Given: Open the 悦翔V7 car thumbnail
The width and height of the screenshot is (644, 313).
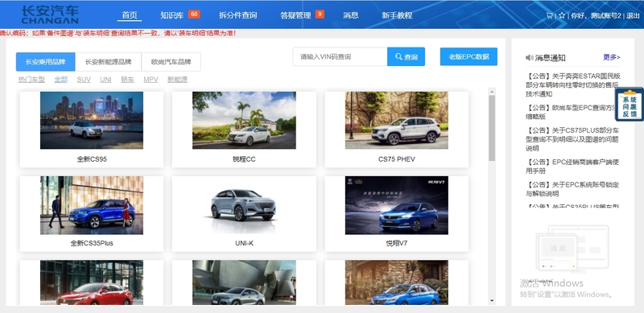Looking at the screenshot, I should coord(397,205).
